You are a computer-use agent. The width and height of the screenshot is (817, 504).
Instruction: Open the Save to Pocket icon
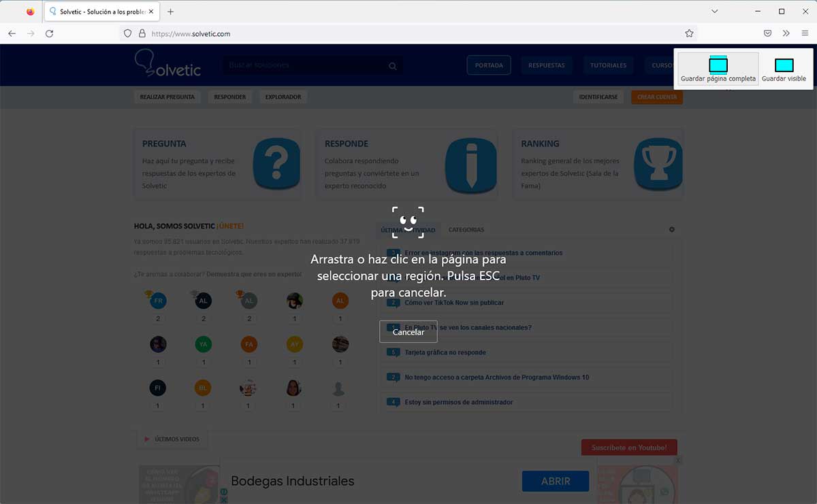click(x=767, y=33)
